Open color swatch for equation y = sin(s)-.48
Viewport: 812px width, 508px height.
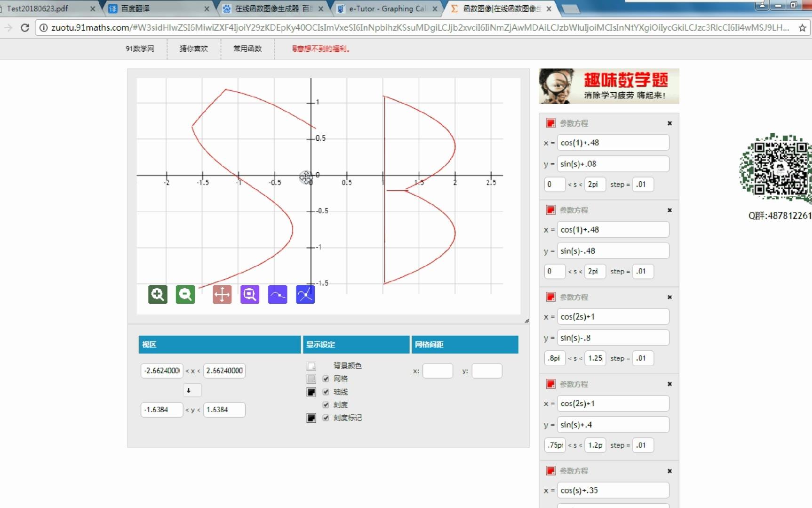(550, 210)
